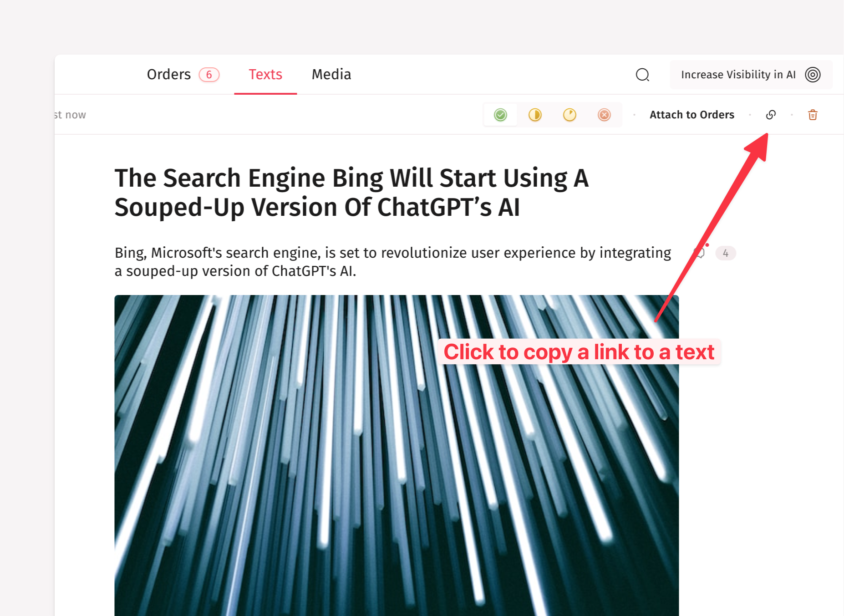
Task: Click Attach to Orders button
Action: (691, 115)
